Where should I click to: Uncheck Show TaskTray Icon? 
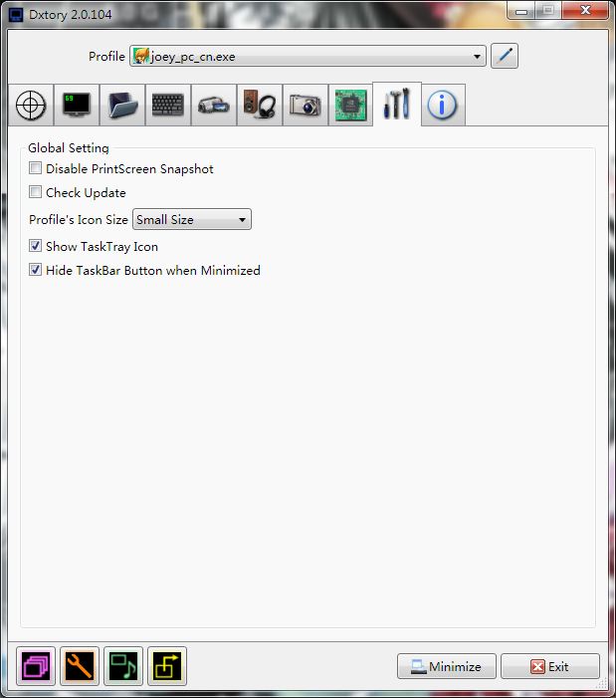36,247
